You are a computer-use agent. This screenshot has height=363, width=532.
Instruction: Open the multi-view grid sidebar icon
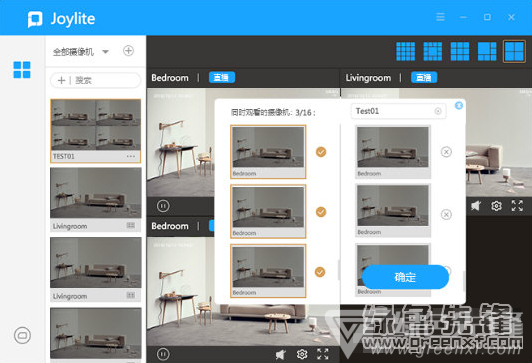click(22, 70)
